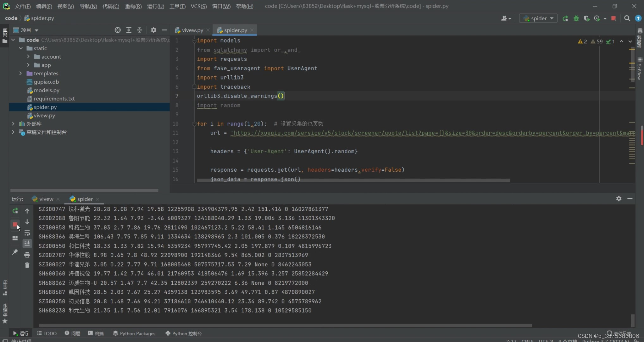The width and height of the screenshot is (644, 342).
Task: Switch to the spider run output tab
Action: [x=85, y=199]
